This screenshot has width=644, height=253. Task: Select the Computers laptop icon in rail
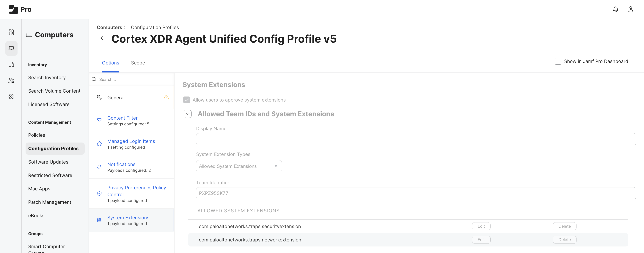(11, 48)
